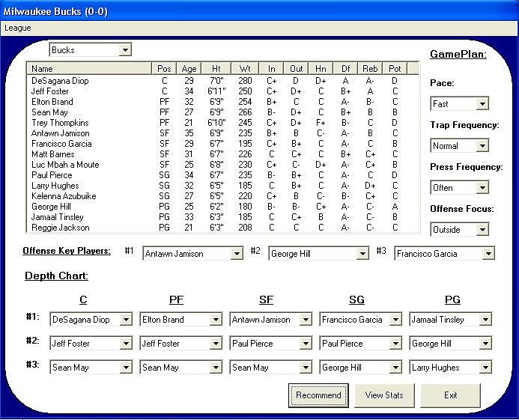
Task: Sort by the Ht column header
Action: pyautogui.click(x=216, y=69)
